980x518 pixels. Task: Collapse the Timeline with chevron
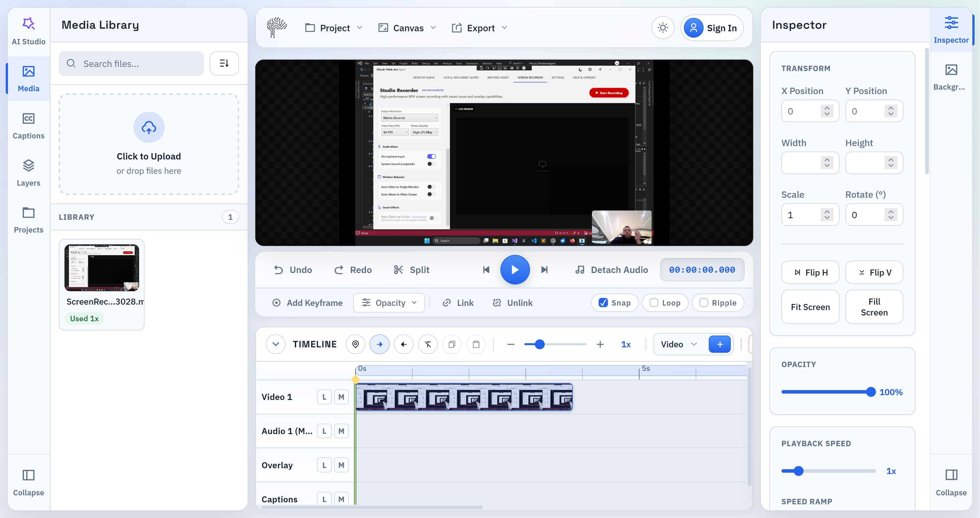(x=276, y=344)
